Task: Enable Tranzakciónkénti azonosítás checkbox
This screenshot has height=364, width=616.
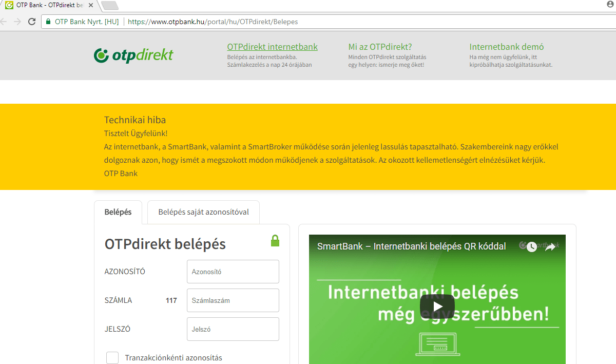Action: click(112, 358)
